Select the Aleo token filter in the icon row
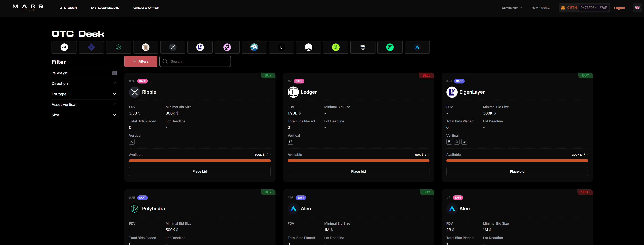 417,47
